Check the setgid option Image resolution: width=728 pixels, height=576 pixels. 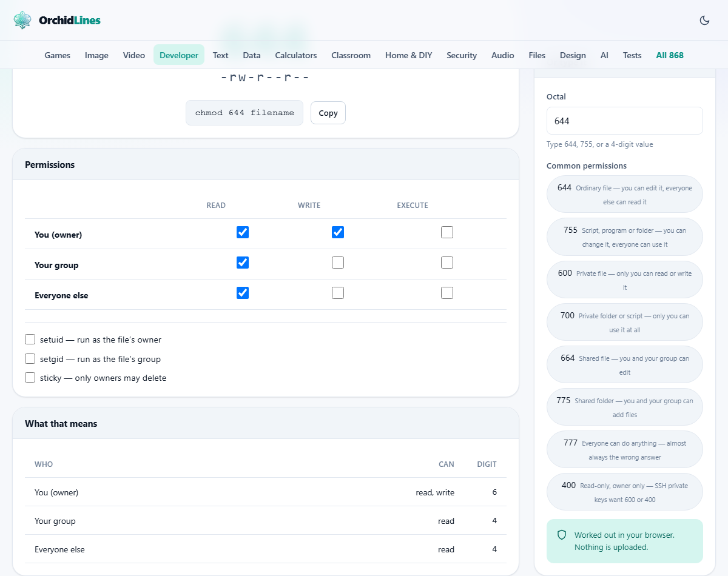[x=30, y=358]
